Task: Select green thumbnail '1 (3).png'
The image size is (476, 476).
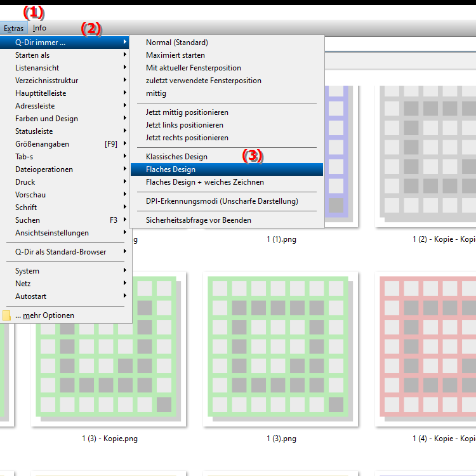Action: pos(281,349)
